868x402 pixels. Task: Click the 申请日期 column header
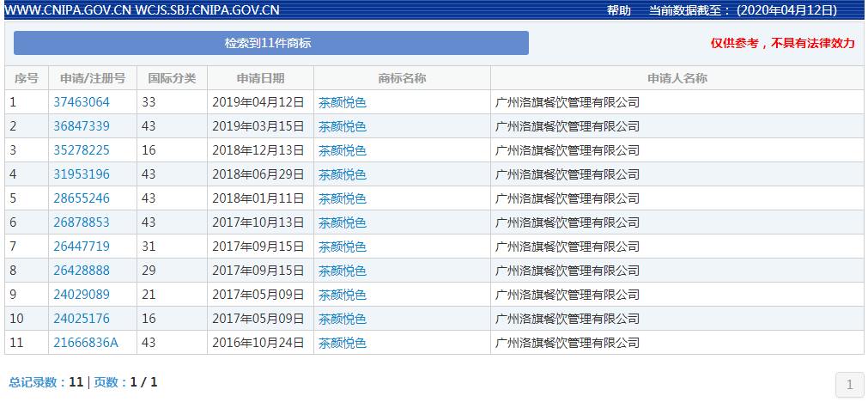[x=260, y=78]
